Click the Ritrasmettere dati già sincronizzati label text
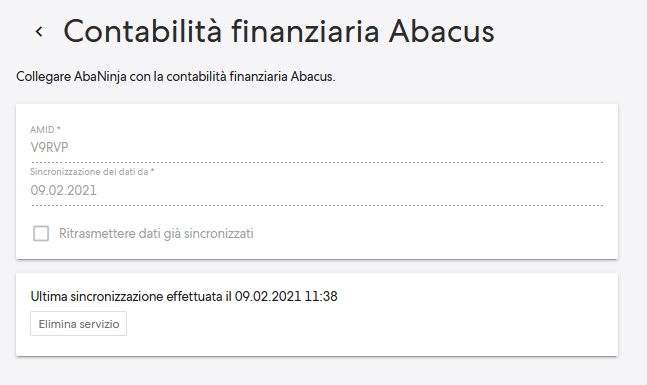Viewport: 647px width, 385px height. [156, 234]
